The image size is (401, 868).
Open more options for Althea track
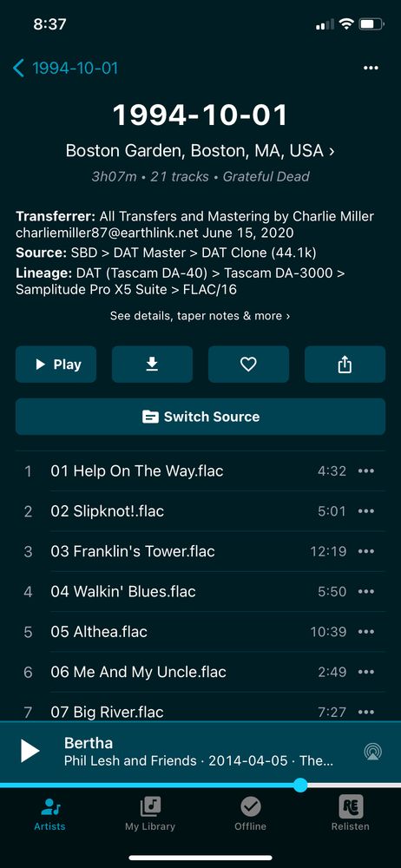[366, 632]
